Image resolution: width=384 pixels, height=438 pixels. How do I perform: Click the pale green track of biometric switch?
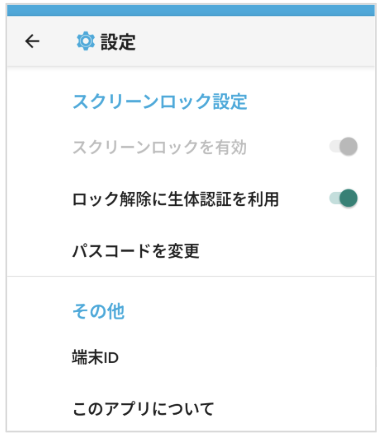pyautogui.click(x=334, y=198)
